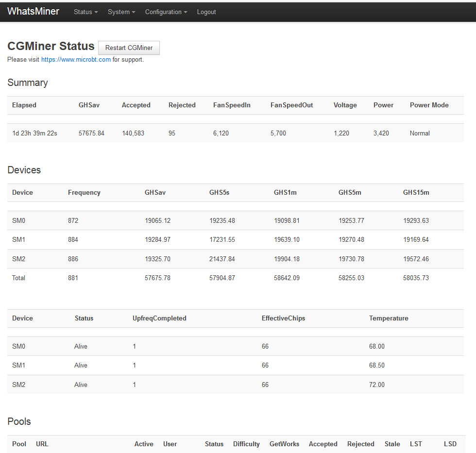The image size is (476, 453).
Task: Click the Power Mode column header
Action: (429, 105)
